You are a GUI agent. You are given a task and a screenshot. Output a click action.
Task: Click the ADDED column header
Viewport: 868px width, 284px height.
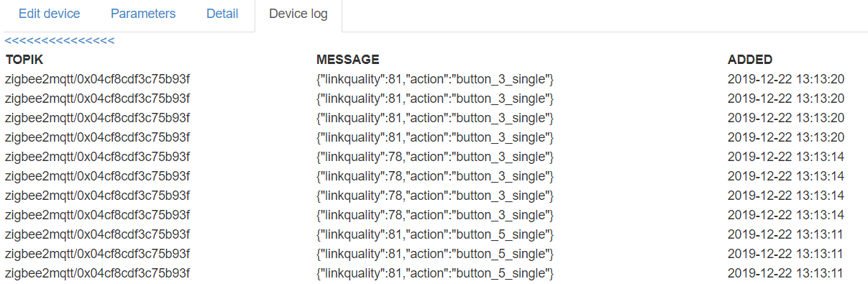(x=750, y=60)
